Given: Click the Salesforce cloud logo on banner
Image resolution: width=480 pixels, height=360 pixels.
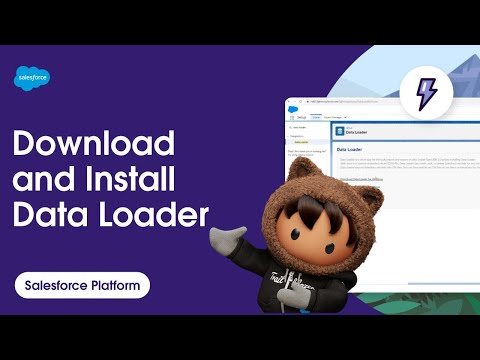Looking at the screenshot, I should click(32, 78).
